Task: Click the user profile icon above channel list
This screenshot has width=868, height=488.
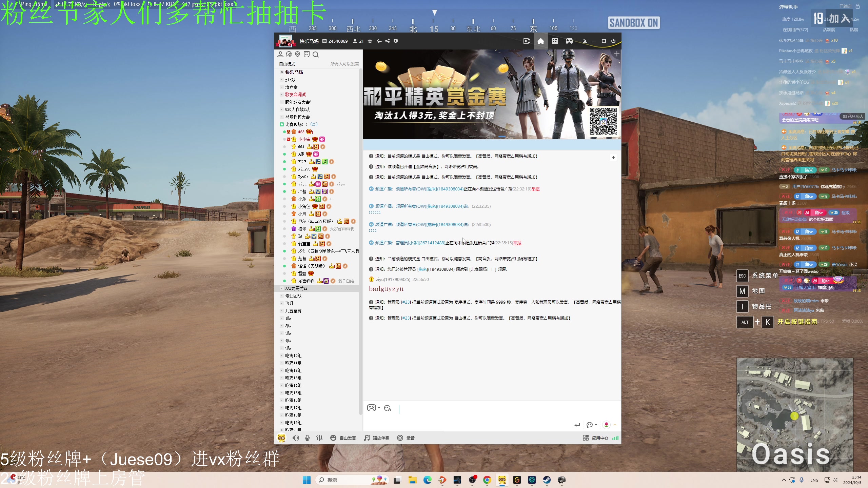Action: (x=280, y=54)
